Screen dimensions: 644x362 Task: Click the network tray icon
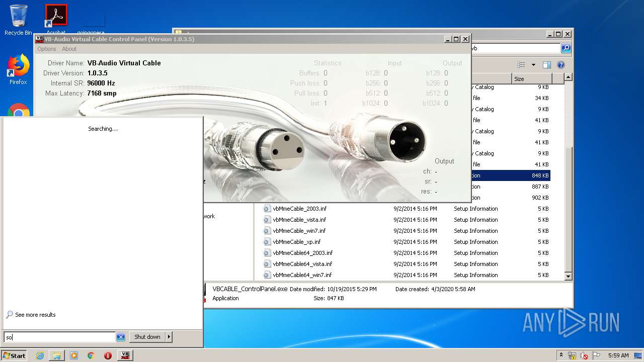pos(572,355)
